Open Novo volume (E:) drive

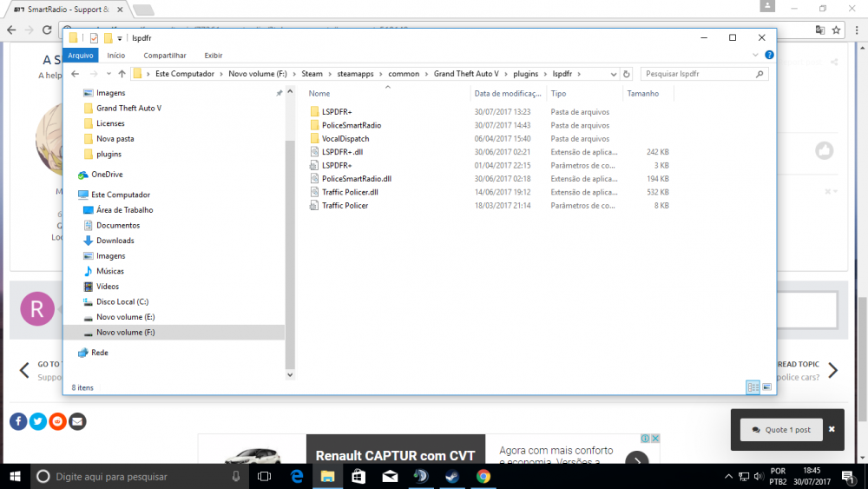[126, 317]
